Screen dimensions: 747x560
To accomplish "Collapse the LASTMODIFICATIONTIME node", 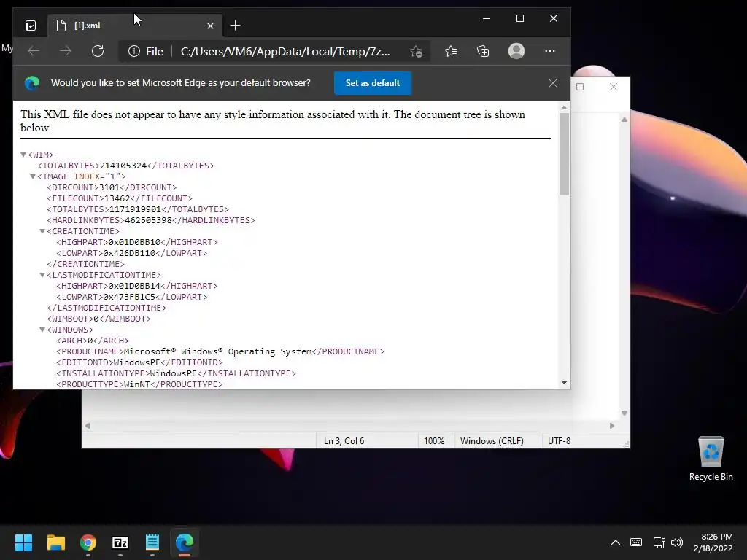I will pyautogui.click(x=42, y=275).
